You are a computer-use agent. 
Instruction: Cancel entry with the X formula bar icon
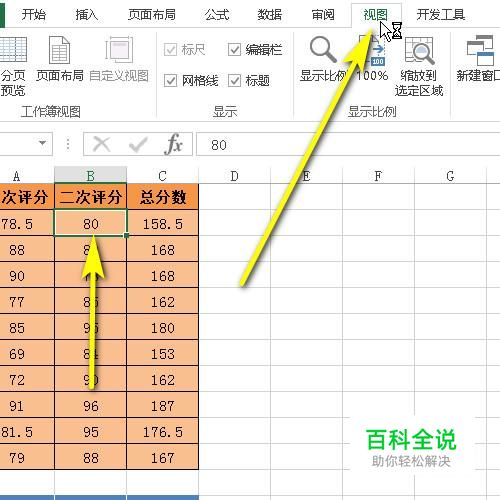click(101, 144)
